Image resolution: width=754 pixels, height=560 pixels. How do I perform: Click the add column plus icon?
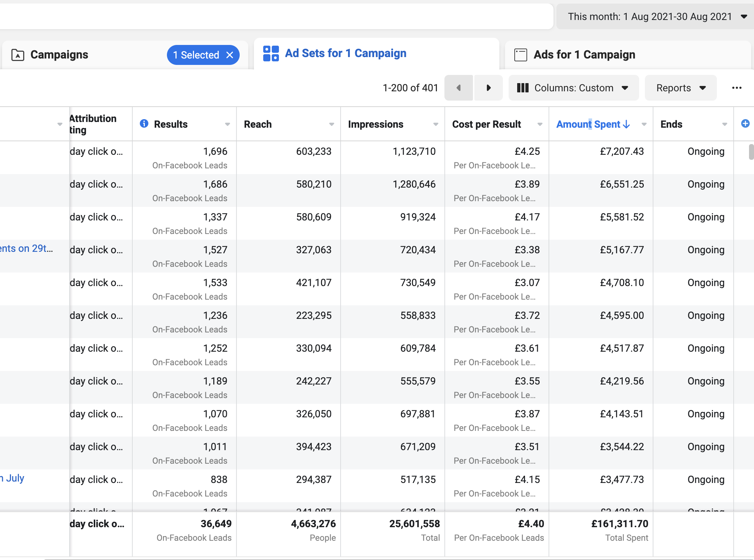click(745, 124)
